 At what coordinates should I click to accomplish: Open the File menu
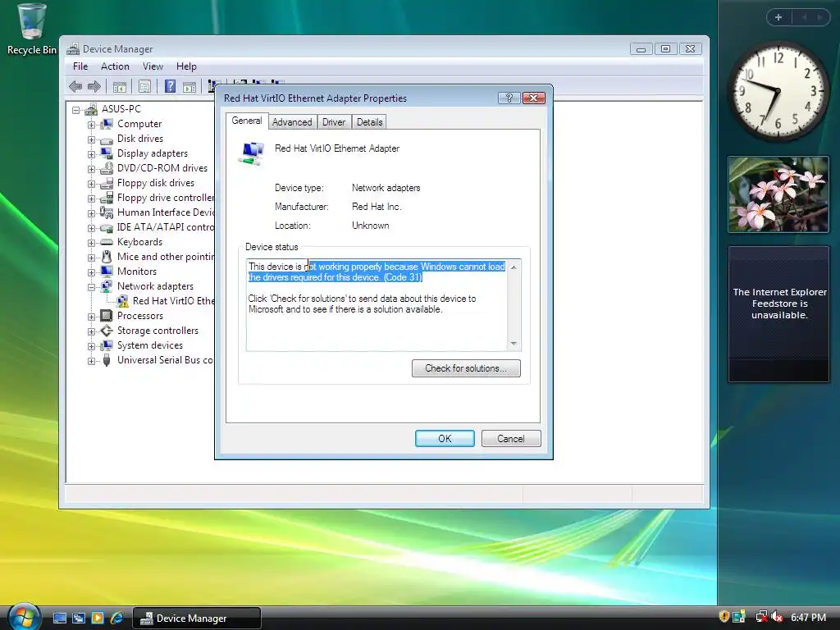tap(80, 66)
